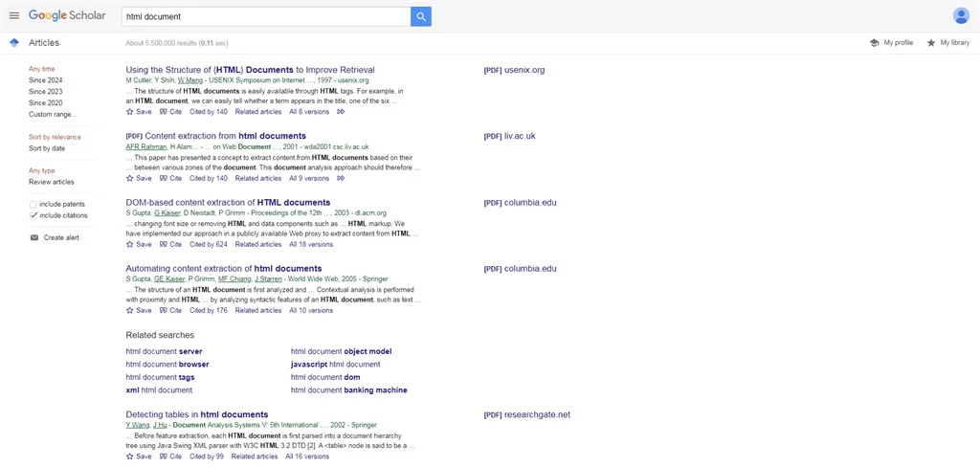Open columbia.edu PDF for Automating result
The width and height of the screenshot is (980, 467).
click(x=520, y=269)
